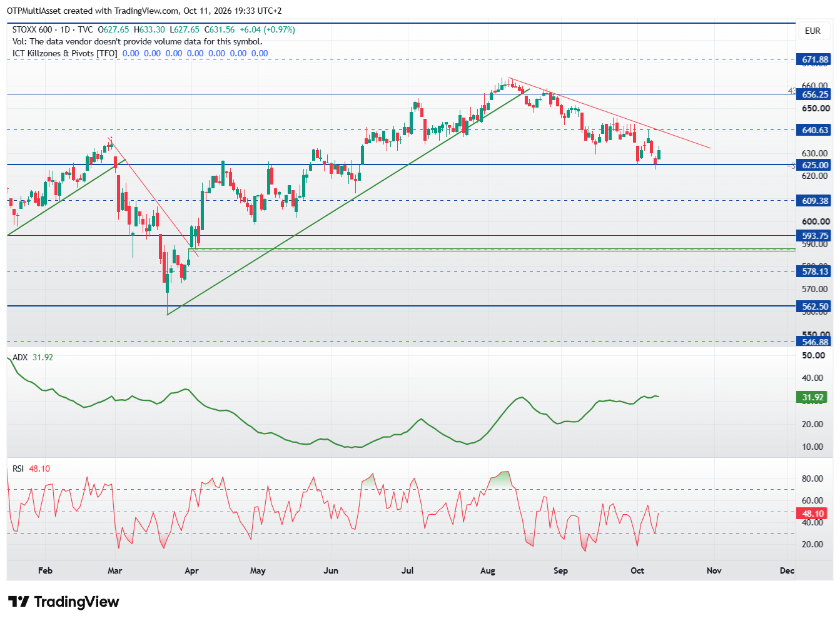Click the 656.25 pivot price label
This screenshot has width=840, height=623.
(x=814, y=94)
